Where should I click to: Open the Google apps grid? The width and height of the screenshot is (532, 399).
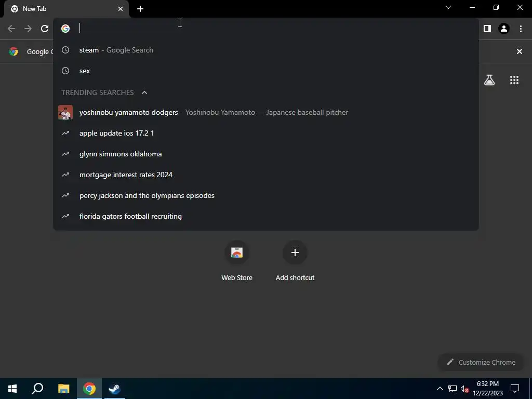(x=514, y=80)
